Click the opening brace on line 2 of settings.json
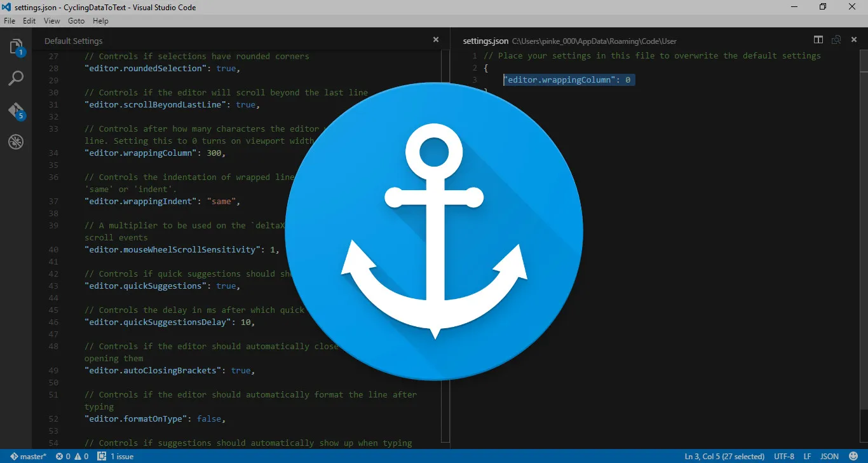The height and width of the screenshot is (463, 868). [x=486, y=68]
